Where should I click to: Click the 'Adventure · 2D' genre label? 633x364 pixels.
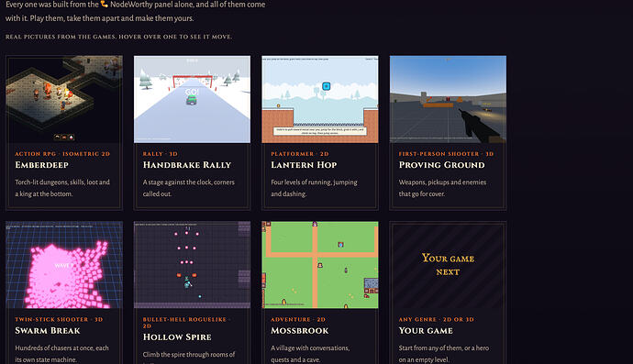click(298, 319)
